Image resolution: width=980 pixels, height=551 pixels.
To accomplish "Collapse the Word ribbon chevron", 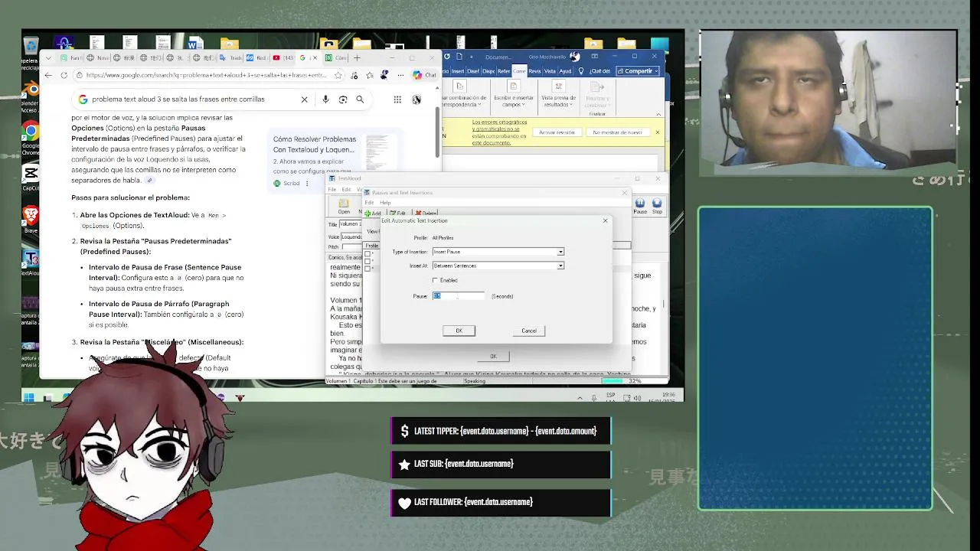I will tap(658, 114).
